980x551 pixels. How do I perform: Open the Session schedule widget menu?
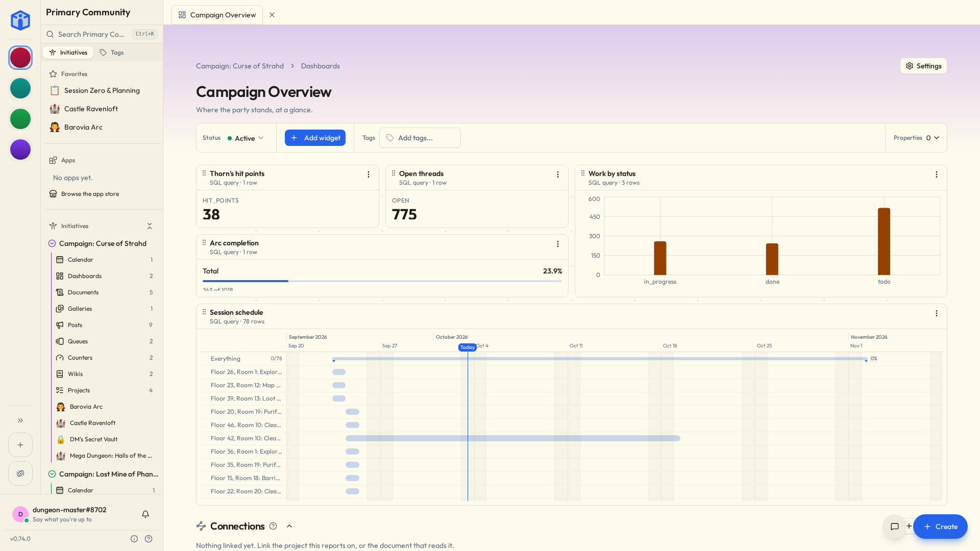(x=937, y=313)
